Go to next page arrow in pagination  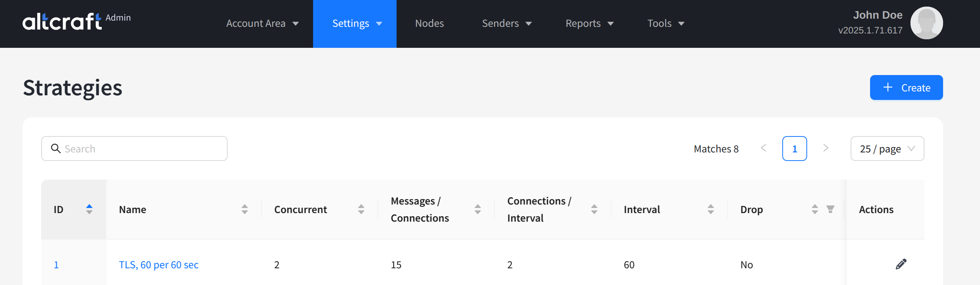[x=826, y=148]
